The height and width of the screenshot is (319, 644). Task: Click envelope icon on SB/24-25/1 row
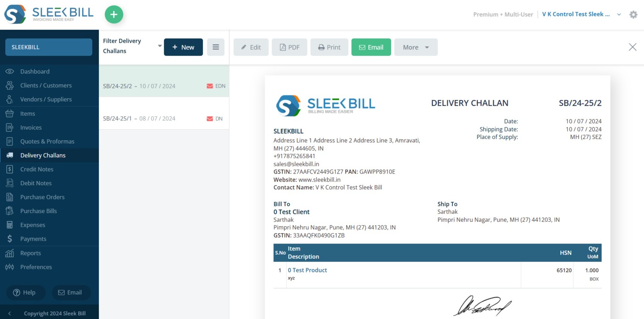pyautogui.click(x=210, y=119)
